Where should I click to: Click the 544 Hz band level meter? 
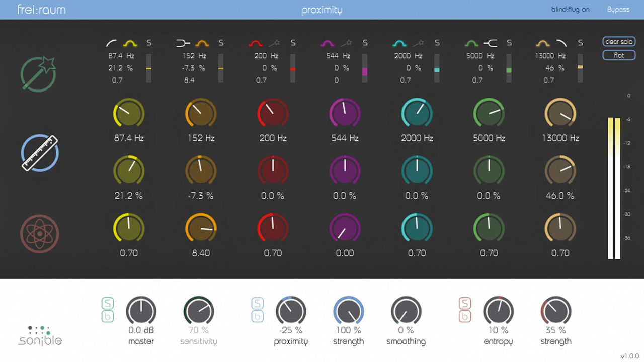pos(365,68)
